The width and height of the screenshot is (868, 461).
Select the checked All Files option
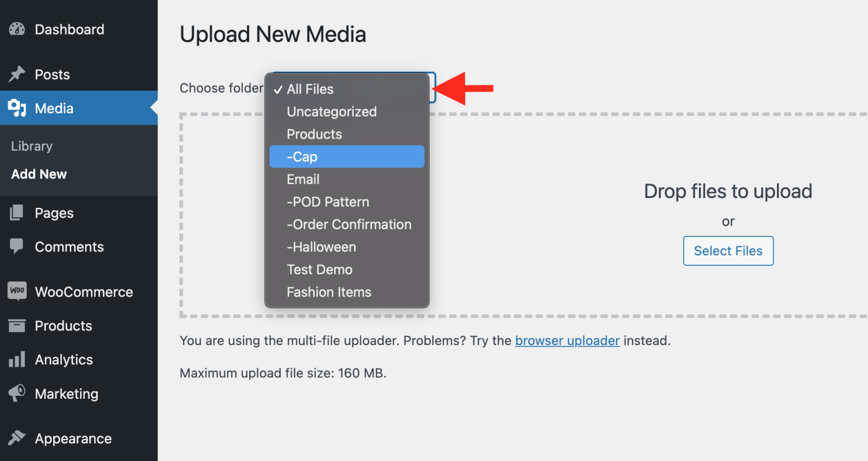click(310, 89)
